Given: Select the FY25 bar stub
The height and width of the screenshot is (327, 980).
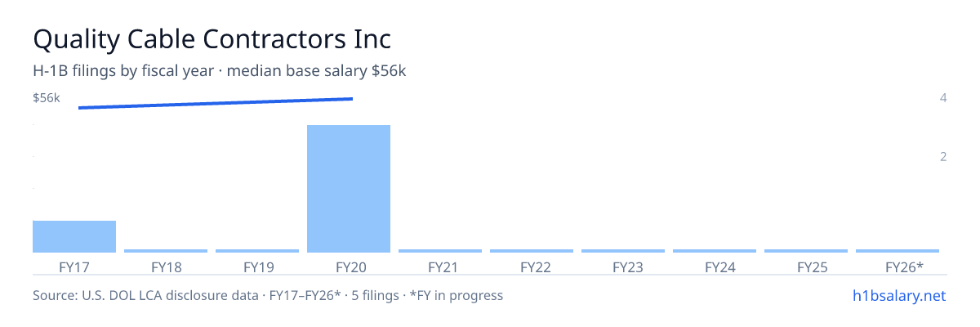Looking at the screenshot, I should coord(806,251).
